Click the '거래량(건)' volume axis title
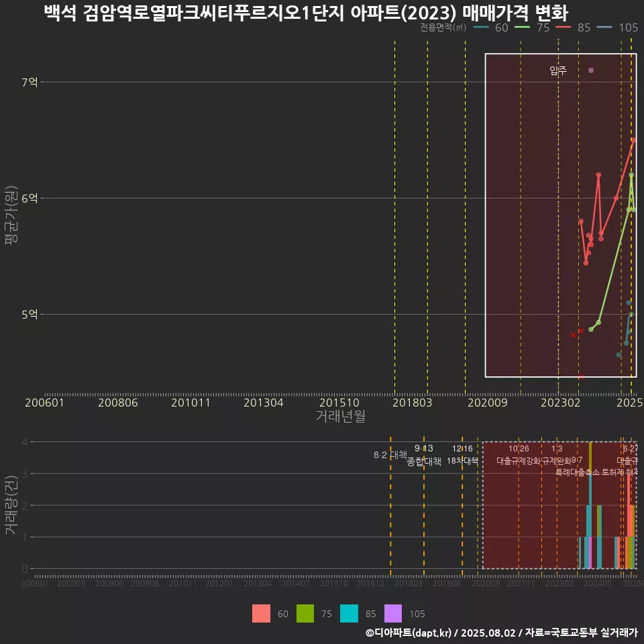The width and height of the screenshot is (644, 644). pos(11,505)
